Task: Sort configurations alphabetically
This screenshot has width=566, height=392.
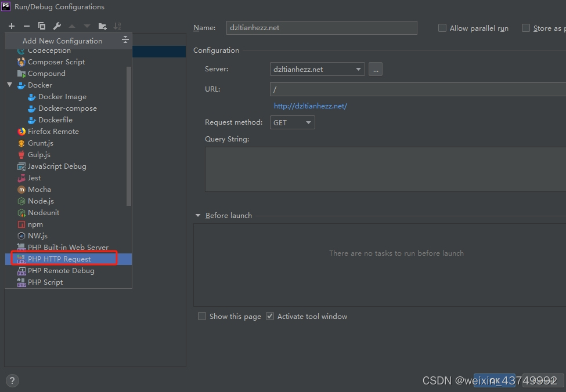Action: tap(117, 26)
